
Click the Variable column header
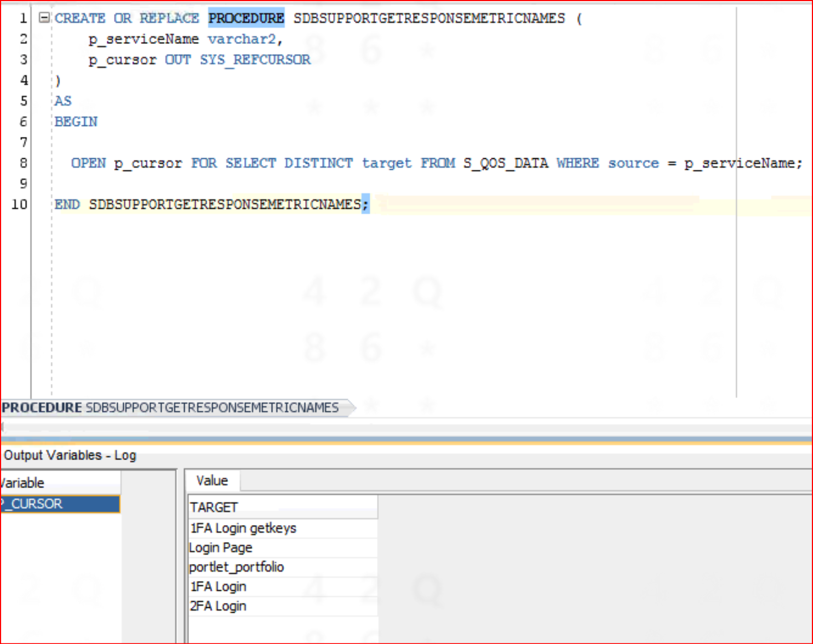tap(60, 483)
